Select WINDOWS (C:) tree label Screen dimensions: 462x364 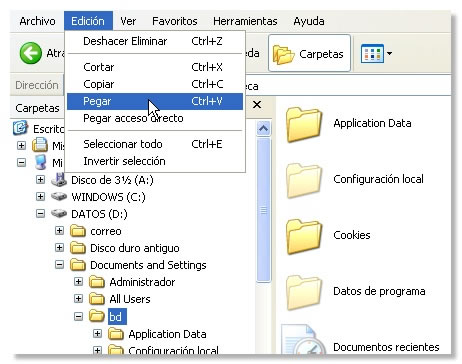pyautogui.click(x=108, y=197)
